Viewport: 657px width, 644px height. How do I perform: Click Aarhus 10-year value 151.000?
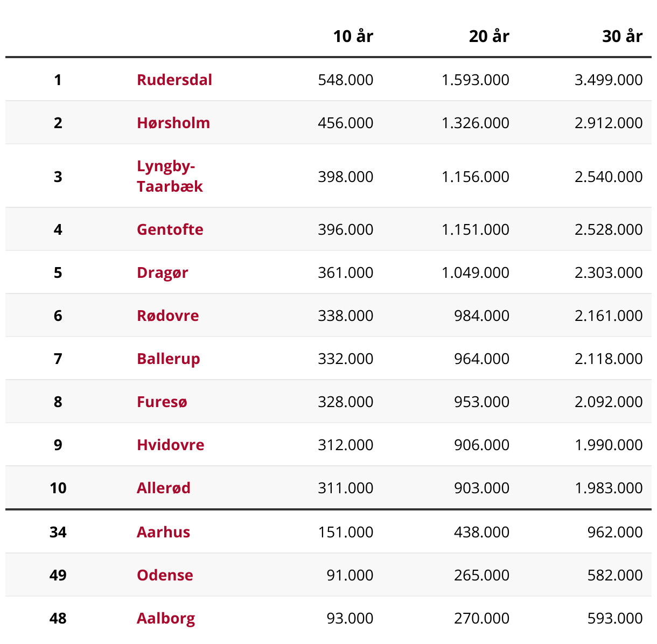[345, 532]
